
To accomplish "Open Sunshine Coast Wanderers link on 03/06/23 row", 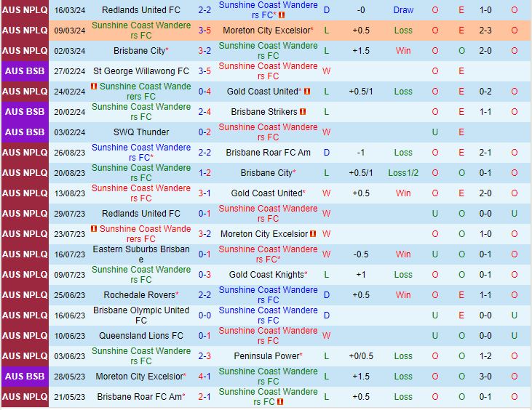I will [141, 356].
